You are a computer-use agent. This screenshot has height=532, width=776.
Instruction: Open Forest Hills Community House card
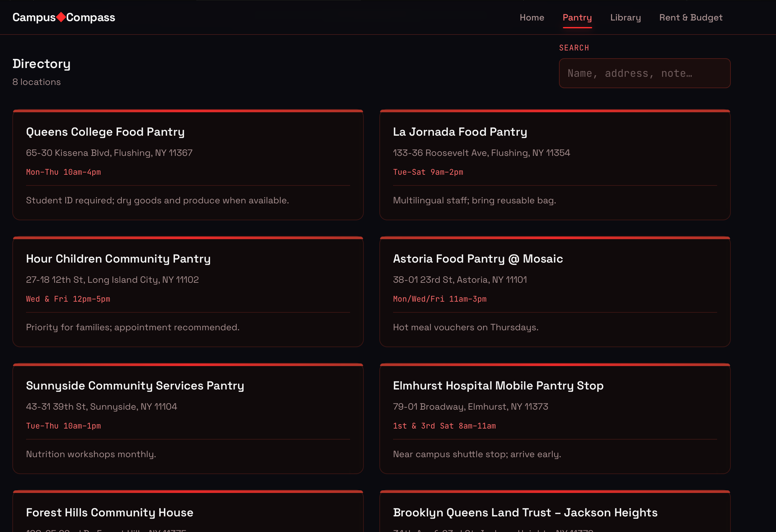110,512
